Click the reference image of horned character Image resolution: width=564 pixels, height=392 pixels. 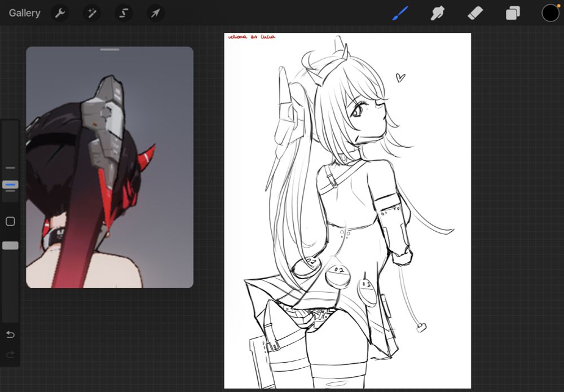(x=110, y=167)
